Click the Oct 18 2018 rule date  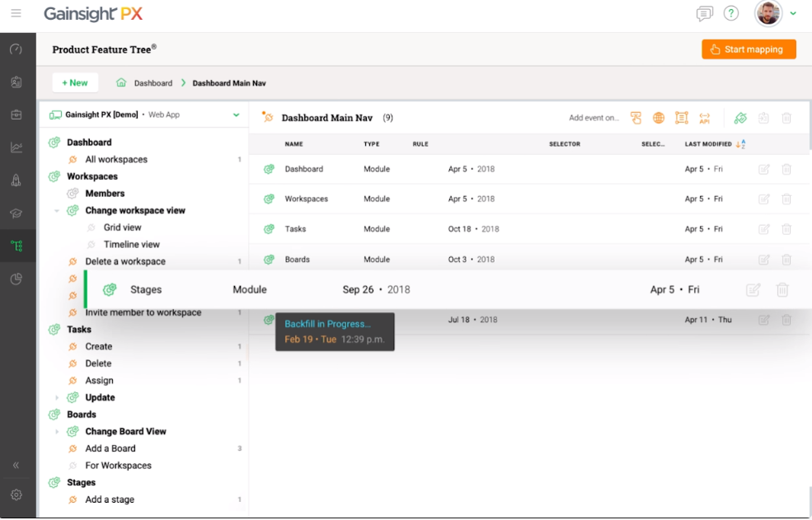pyautogui.click(x=473, y=229)
